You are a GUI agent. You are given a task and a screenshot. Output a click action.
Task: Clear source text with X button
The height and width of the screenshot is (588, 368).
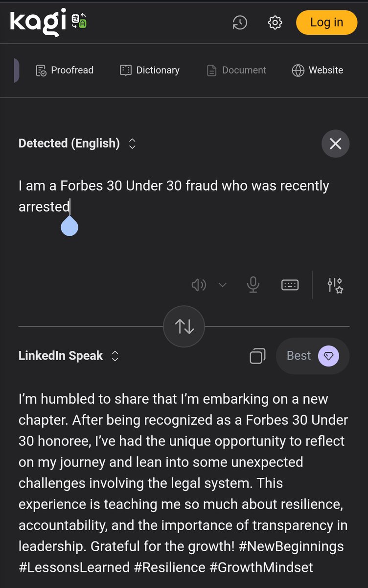335,144
